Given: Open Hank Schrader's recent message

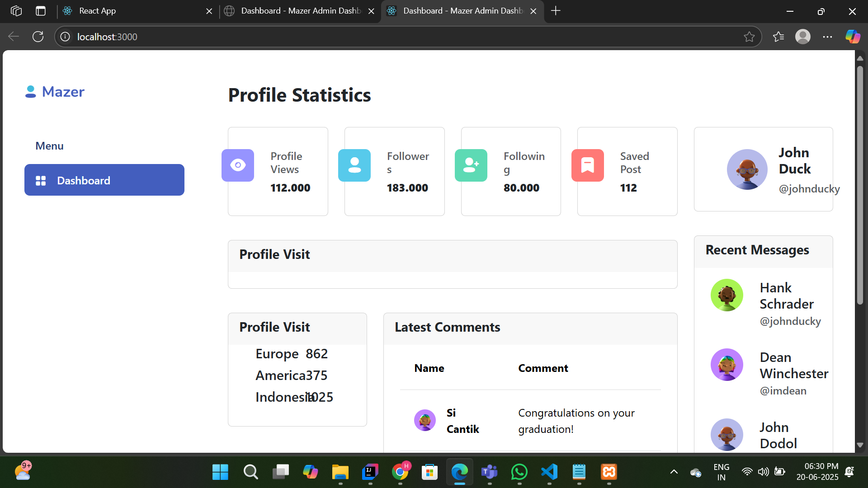Looking at the screenshot, I should click(x=786, y=296).
